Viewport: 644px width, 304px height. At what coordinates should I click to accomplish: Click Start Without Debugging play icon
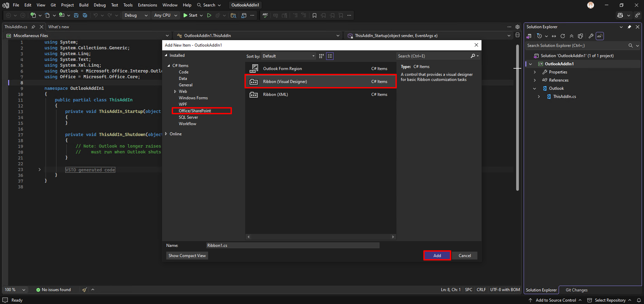pyautogui.click(x=209, y=15)
